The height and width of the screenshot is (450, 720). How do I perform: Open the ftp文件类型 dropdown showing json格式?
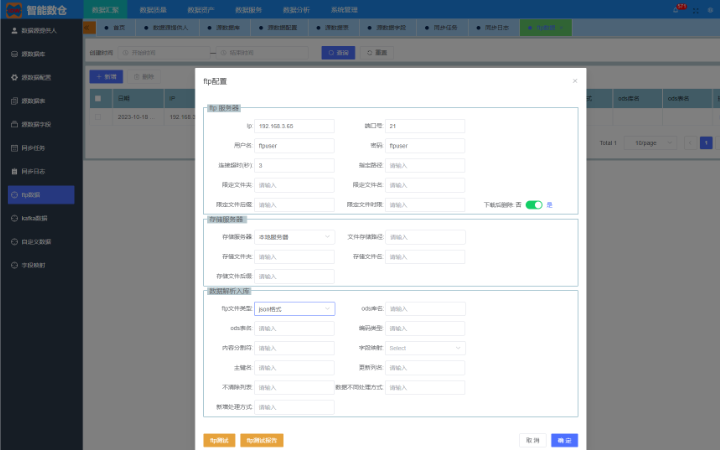pos(294,309)
